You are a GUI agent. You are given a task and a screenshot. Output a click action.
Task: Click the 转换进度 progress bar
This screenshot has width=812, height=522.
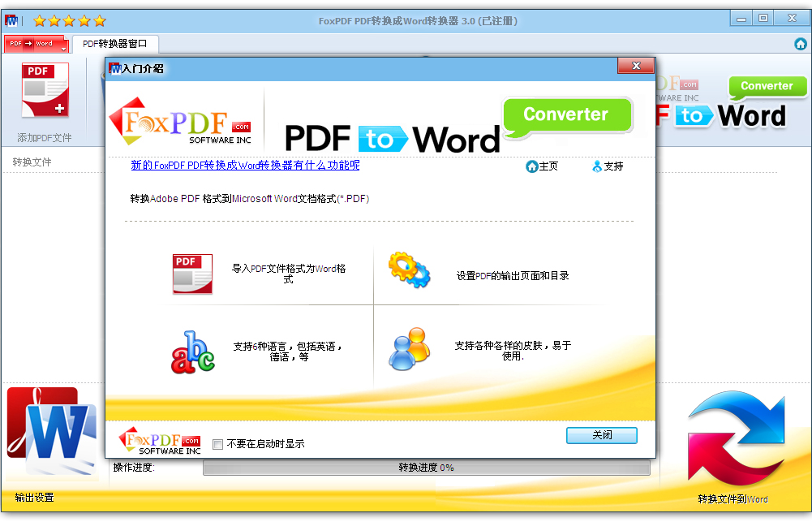pyautogui.click(x=426, y=468)
